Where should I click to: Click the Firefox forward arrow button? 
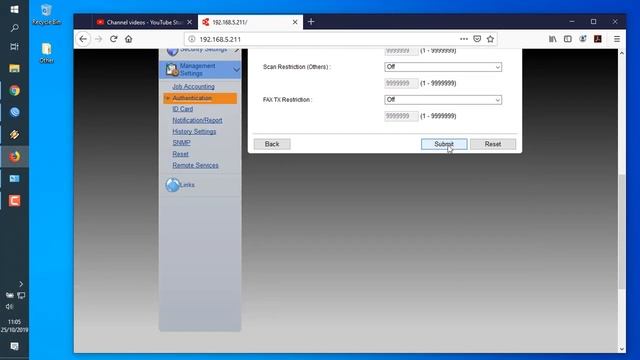[98, 39]
